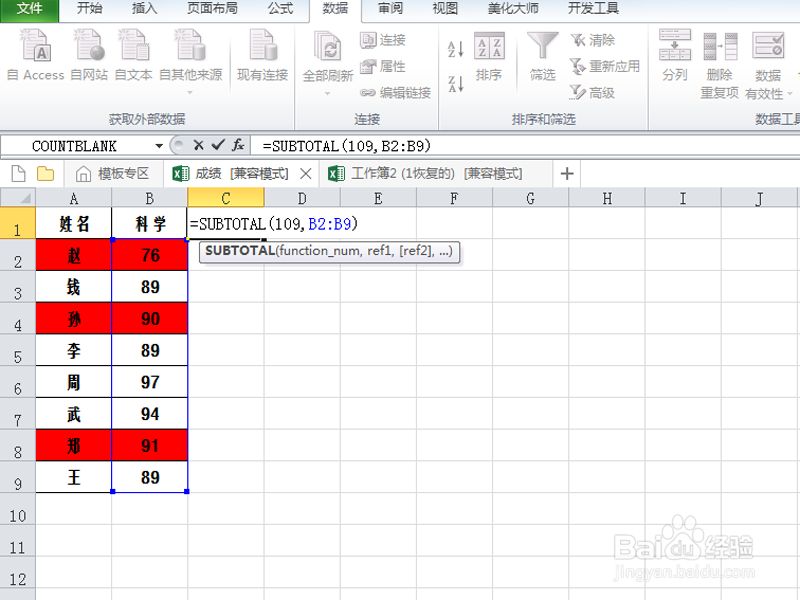The image size is (800, 600).
Task: Click function_num in the SUBTOTAL tooltip
Action: tap(319, 251)
